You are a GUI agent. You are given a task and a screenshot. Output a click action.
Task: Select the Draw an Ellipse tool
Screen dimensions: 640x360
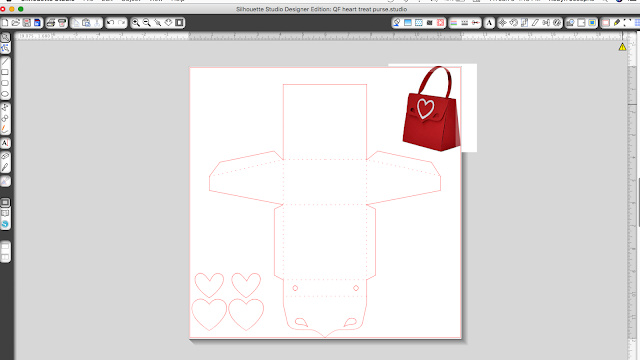click(5, 94)
